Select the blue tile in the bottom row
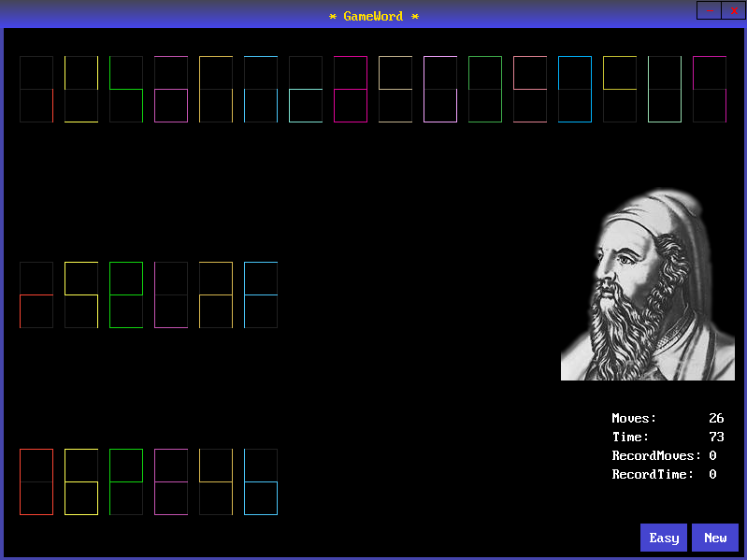 (261, 481)
